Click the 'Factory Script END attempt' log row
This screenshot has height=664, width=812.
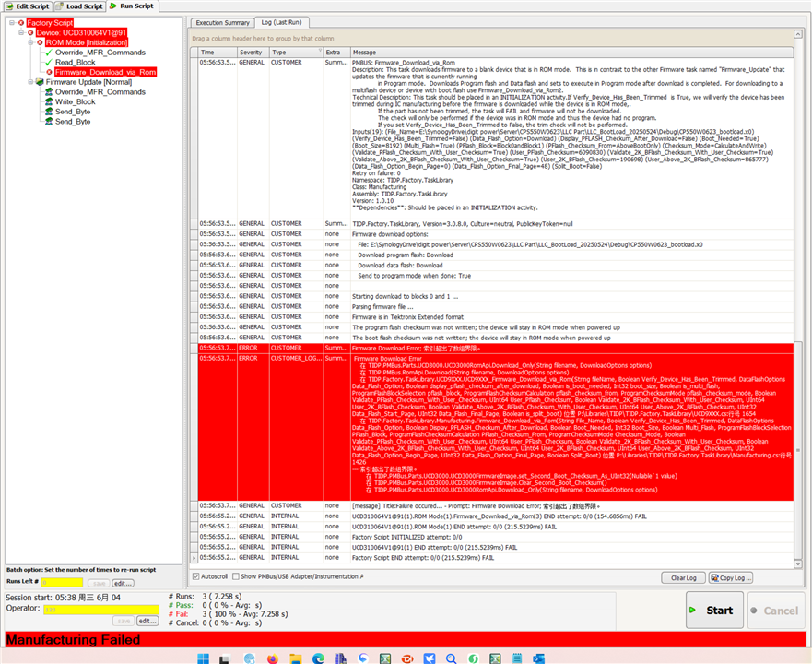pos(496,558)
